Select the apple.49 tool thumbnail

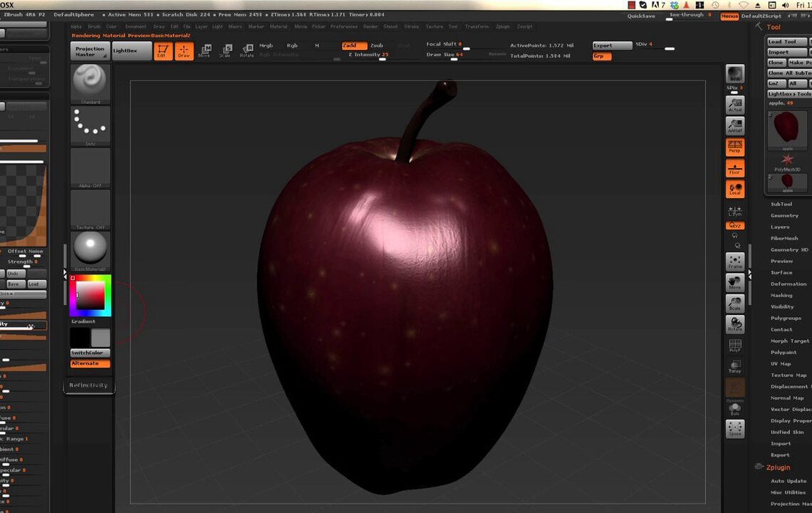point(786,128)
